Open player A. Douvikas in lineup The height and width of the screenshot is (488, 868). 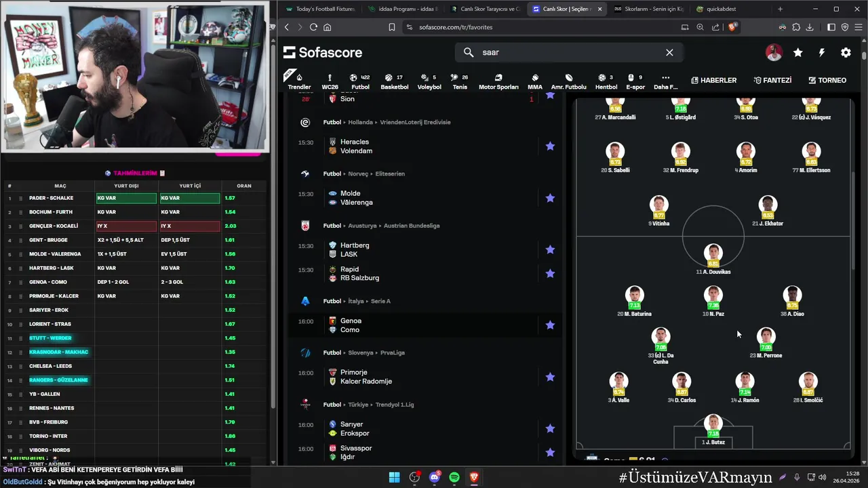coord(713,260)
